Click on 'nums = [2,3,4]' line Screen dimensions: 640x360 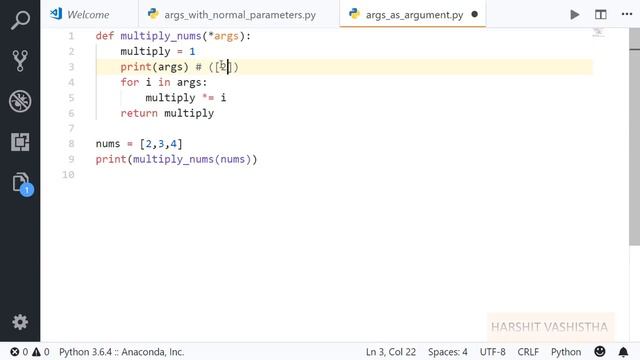coord(139,144)
